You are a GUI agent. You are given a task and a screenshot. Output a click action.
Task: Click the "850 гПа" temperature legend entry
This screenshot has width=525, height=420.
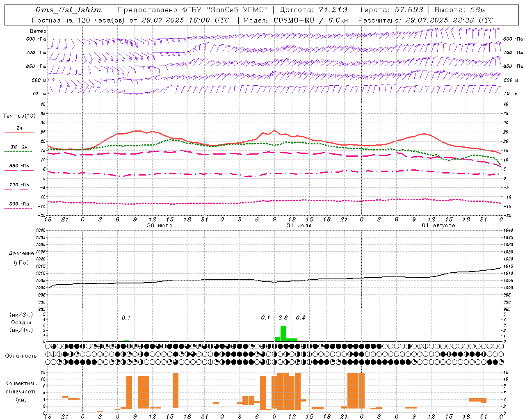[x=19, y=166]
